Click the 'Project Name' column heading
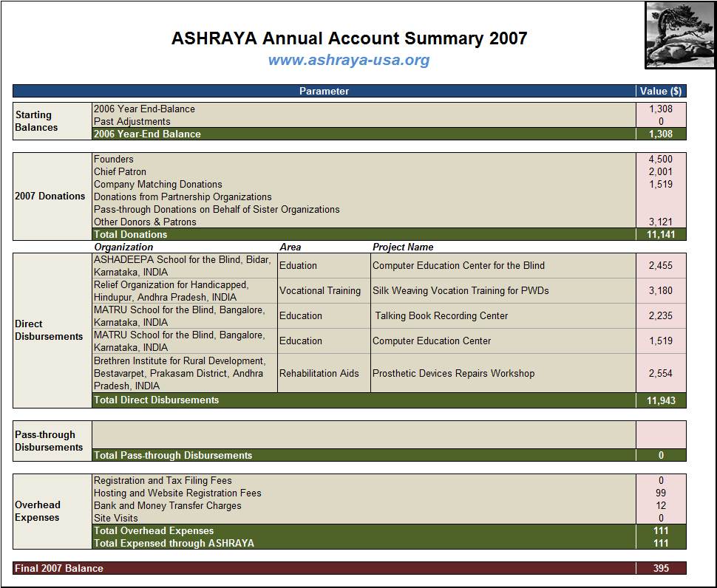Viewport: 717px width, 588px height. pos(403,247)
